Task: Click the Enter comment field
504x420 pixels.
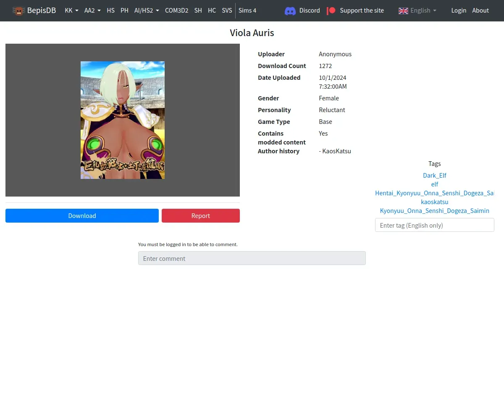Action: pos(252,258)
